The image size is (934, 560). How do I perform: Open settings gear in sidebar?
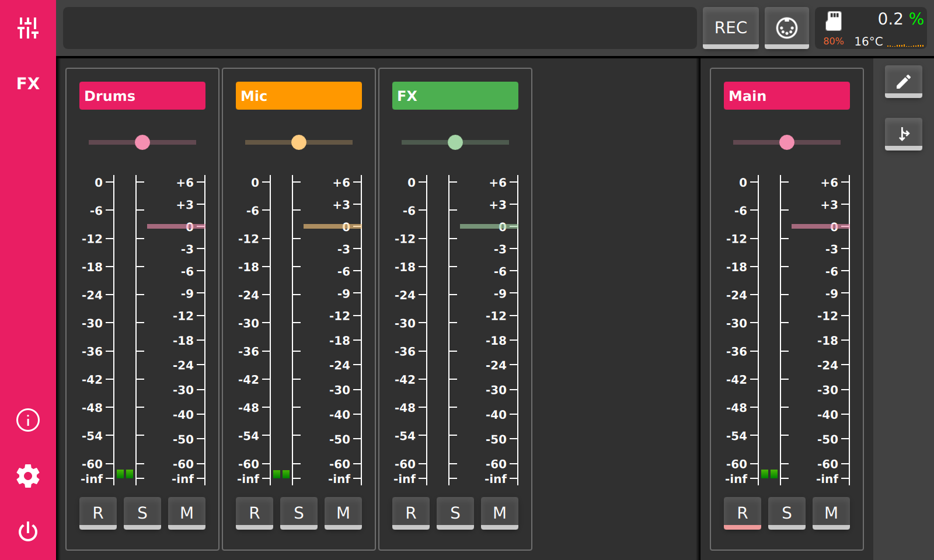(28, 476)
